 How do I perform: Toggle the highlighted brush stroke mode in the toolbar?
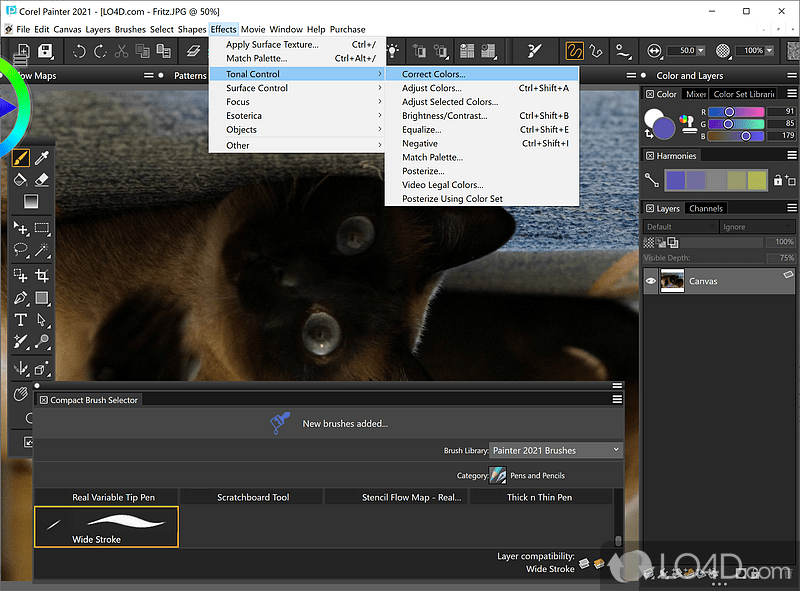573,50
